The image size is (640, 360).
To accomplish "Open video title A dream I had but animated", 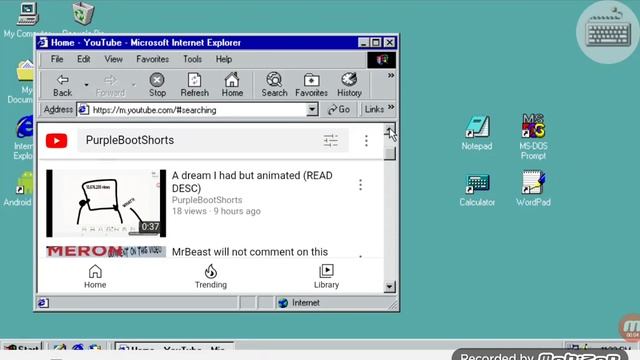I will tap(252, 182).
